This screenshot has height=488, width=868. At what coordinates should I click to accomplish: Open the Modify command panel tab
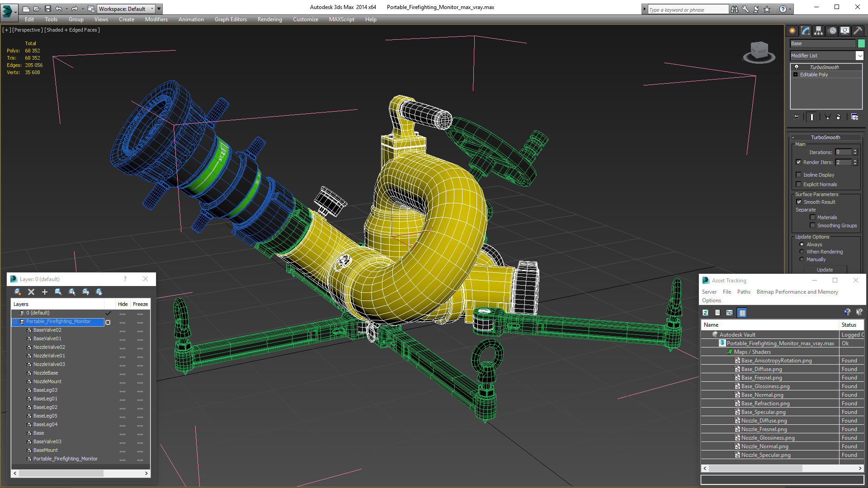pos(806,31)
